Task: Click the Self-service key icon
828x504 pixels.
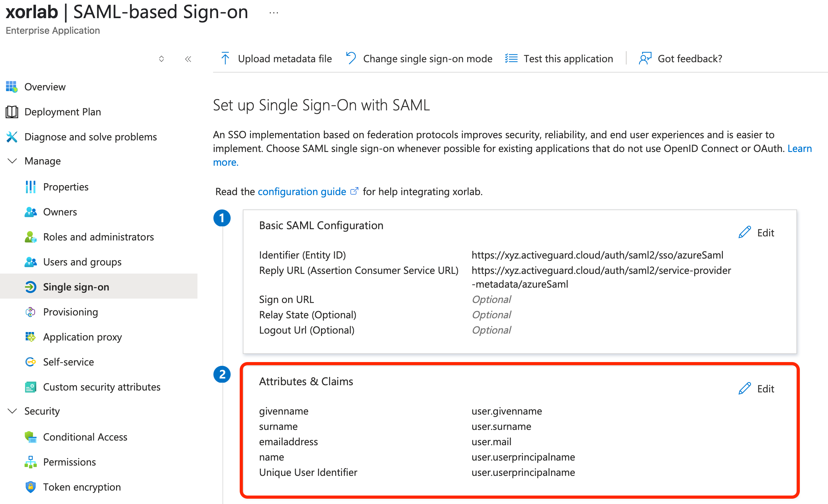Action: [31, 362]
